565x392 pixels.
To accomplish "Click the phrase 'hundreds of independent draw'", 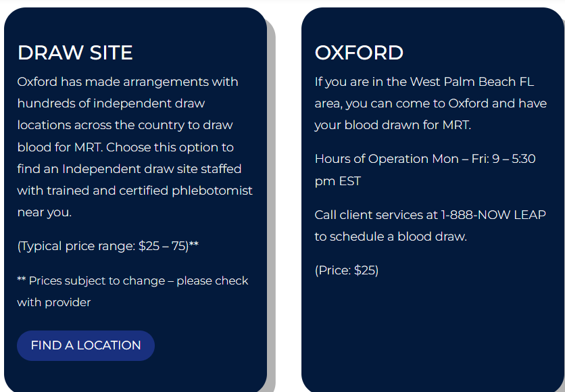I will pyautogui.click(x=111, y=103).
